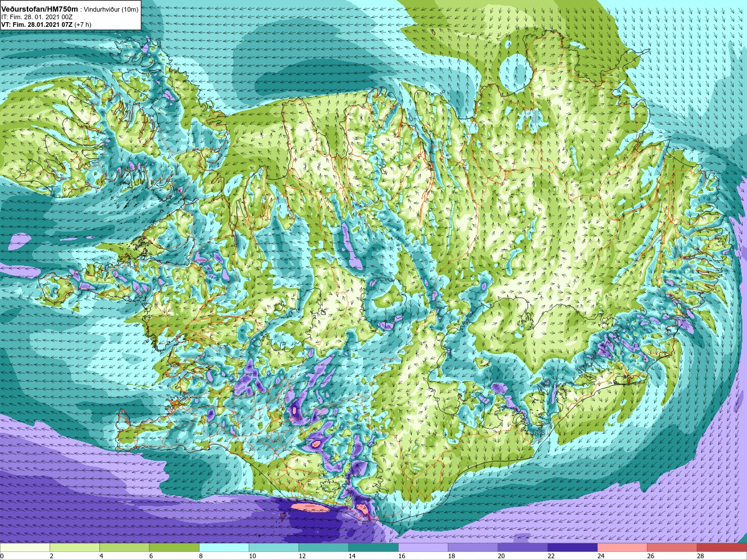Image resolution: width=747 pixels, height=560 pixels.
Task: Pick the green 4–6 legend swatch
Action: click(124, 548)
